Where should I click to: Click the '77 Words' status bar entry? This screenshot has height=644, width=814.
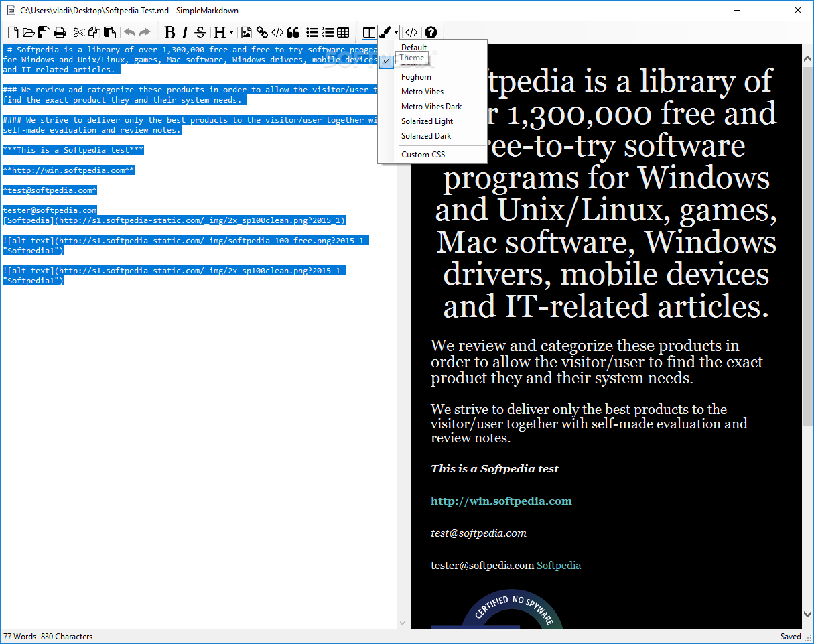[x=20, y=637]
